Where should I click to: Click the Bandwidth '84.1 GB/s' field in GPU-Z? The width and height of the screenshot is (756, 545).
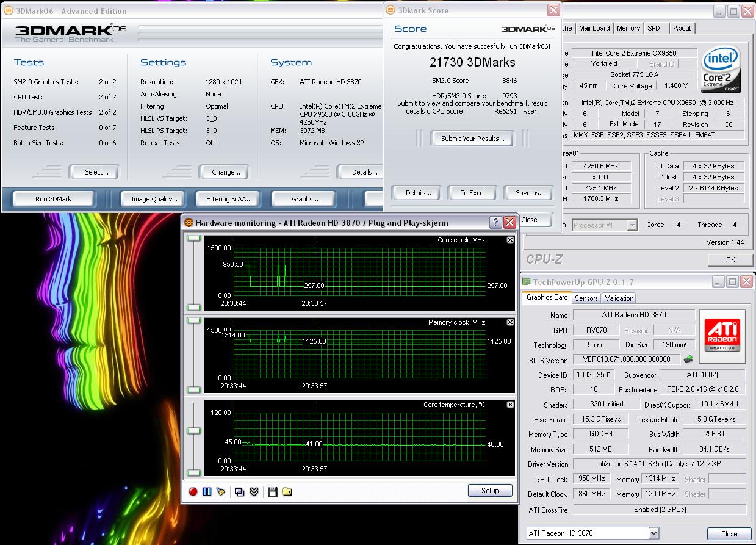[x=713, y=449]
